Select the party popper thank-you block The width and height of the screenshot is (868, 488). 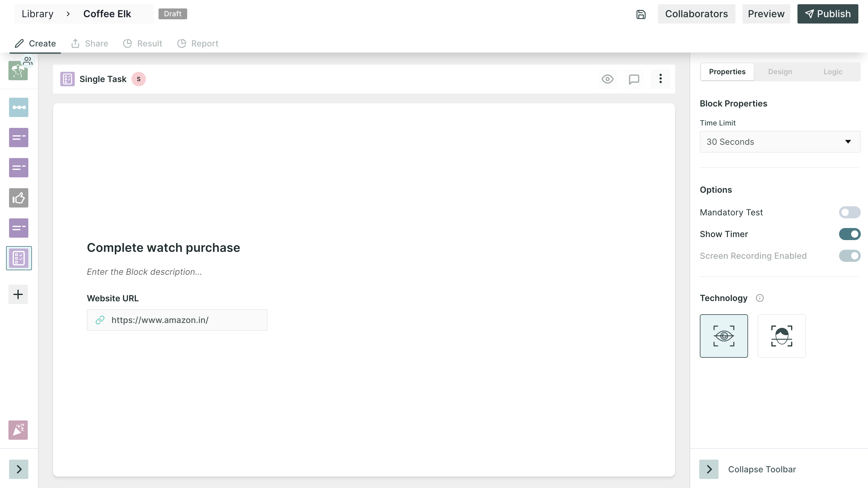coord(18,430)
